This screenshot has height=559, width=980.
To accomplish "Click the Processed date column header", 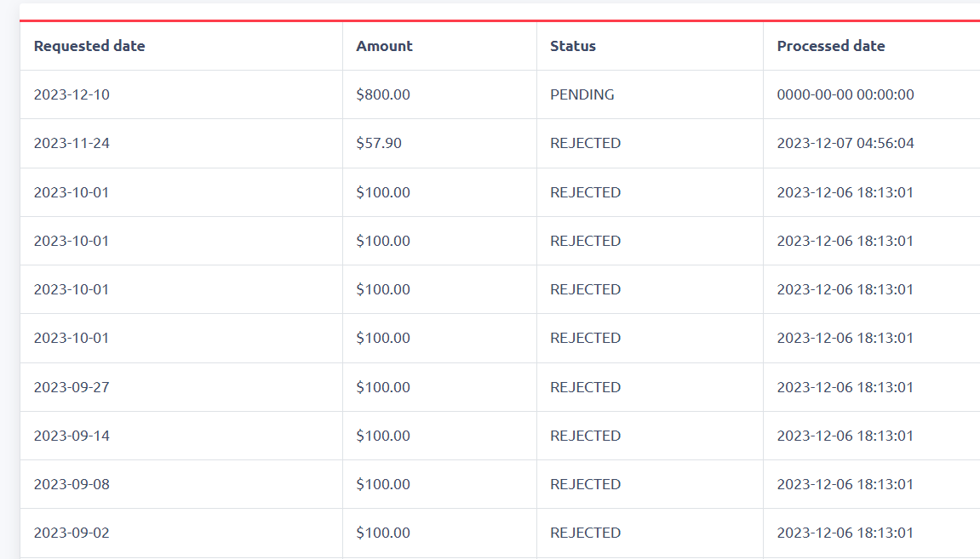I will tap(831, 46).
